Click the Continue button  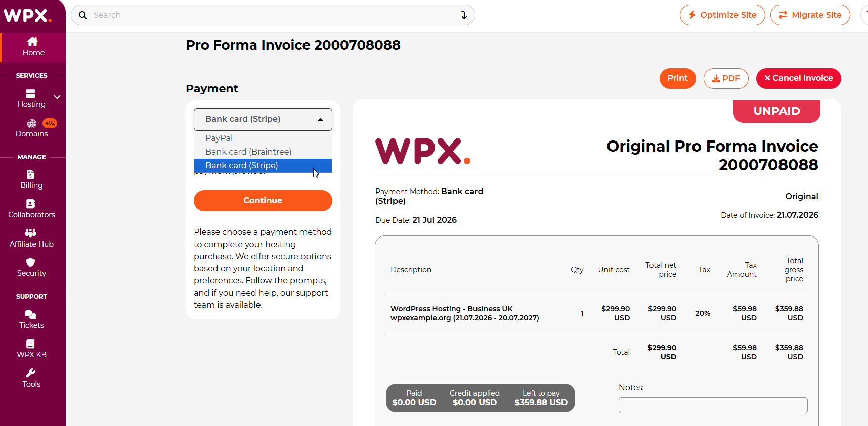(263, 201)
